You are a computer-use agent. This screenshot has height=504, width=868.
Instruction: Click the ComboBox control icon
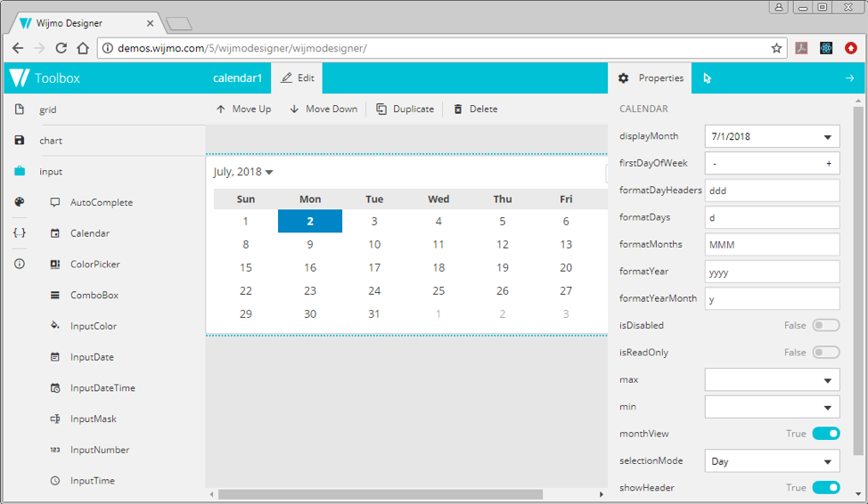coord(54,296)
